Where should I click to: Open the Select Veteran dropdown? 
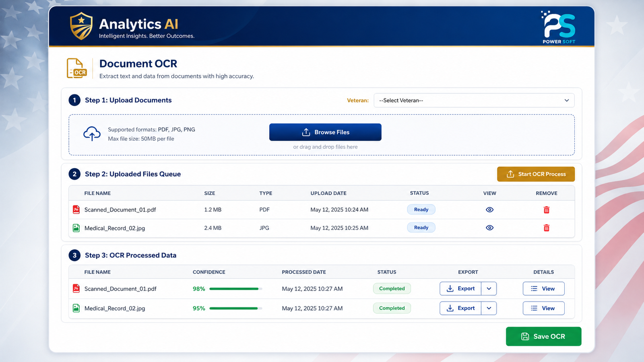pyautogui.click(x=474, y=101)
